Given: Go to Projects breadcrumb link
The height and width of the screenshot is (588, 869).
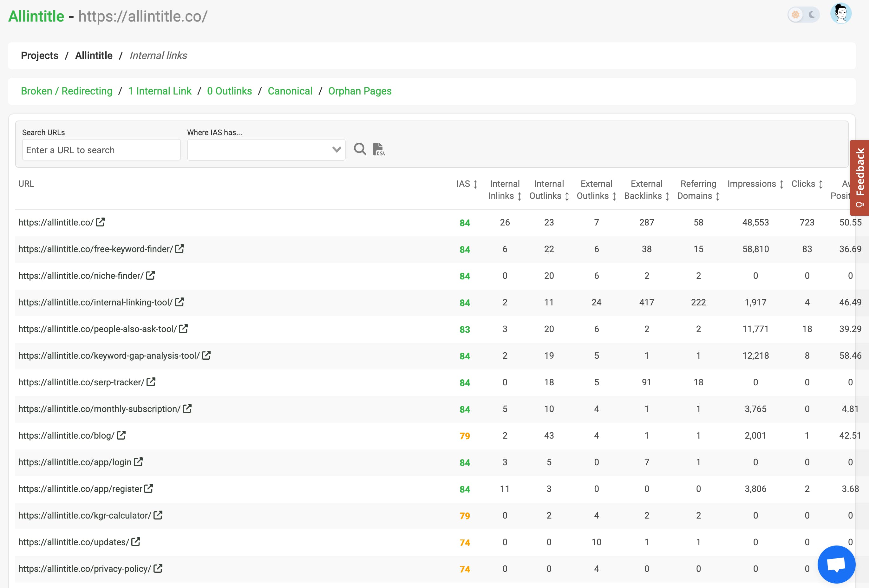Looking at the screenshot, I should point(40,56).
